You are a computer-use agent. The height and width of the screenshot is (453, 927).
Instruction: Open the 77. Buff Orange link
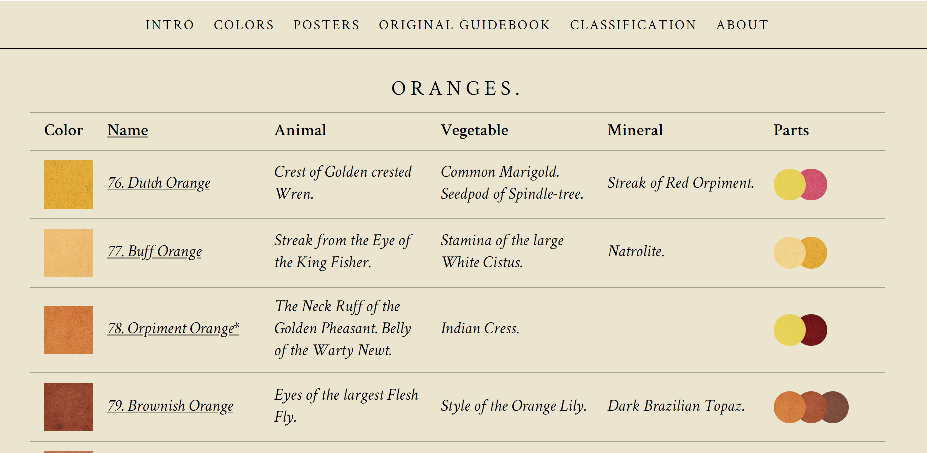point(154,252)
